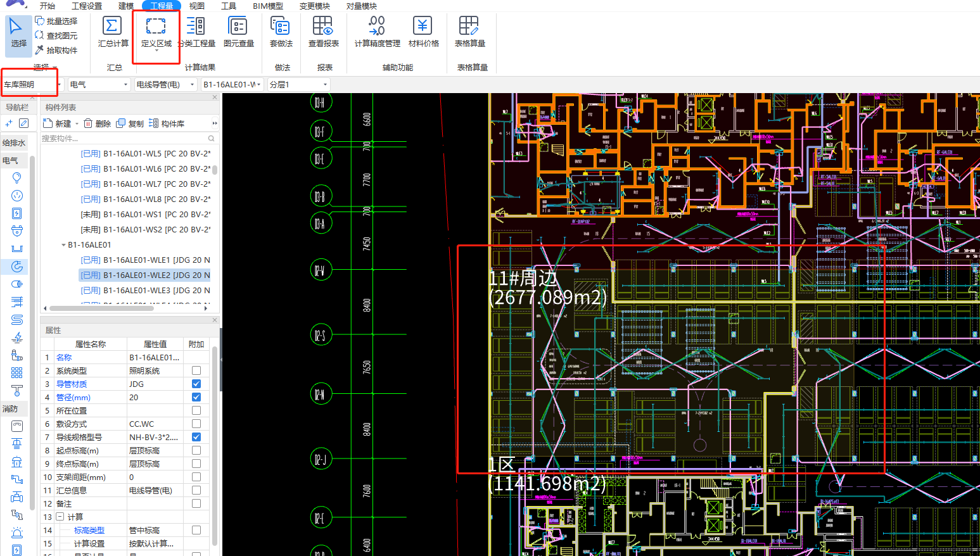
Task: Click the navigation bar edit pencil icon
Action: (x=23, y=123)
